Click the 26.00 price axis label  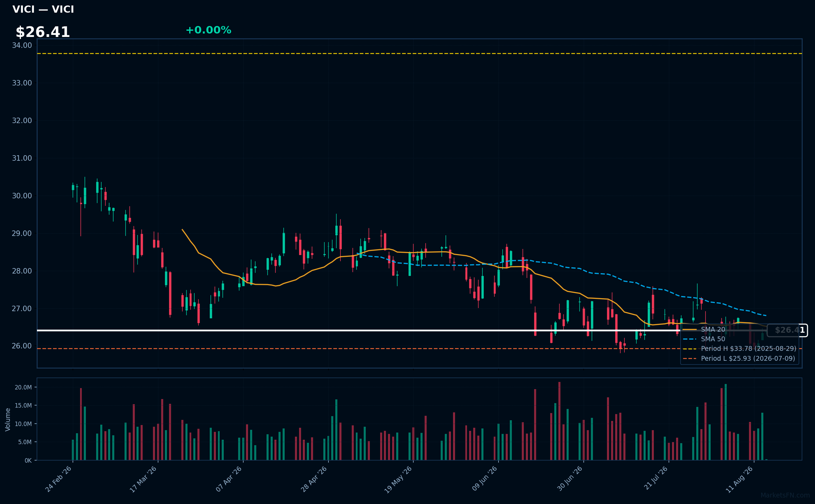22,346
